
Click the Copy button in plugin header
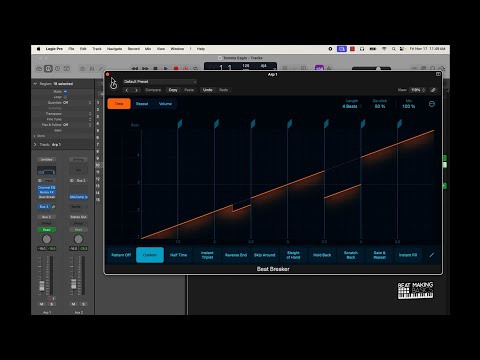(173, 90)
